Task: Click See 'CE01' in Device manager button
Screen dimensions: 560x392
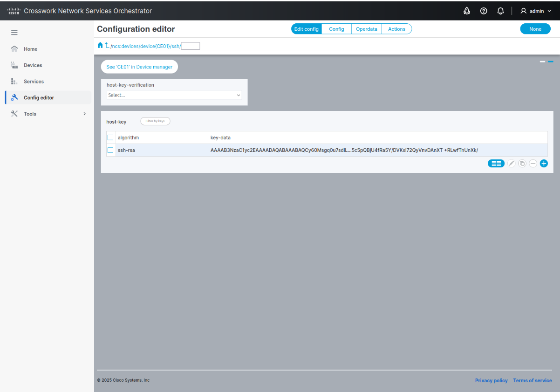Action: tap(139, 67)
